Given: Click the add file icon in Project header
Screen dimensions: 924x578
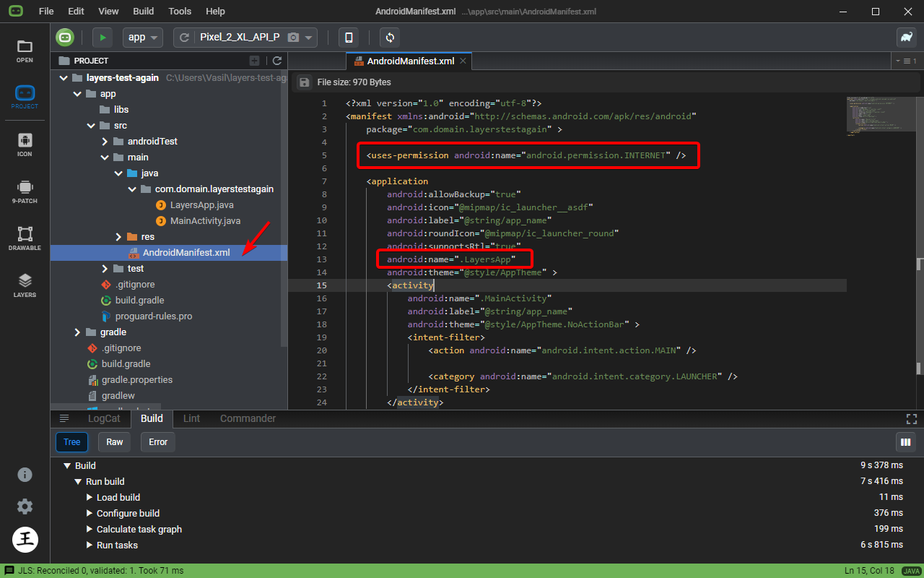Looking at the screenshot, I should [254, 61].
